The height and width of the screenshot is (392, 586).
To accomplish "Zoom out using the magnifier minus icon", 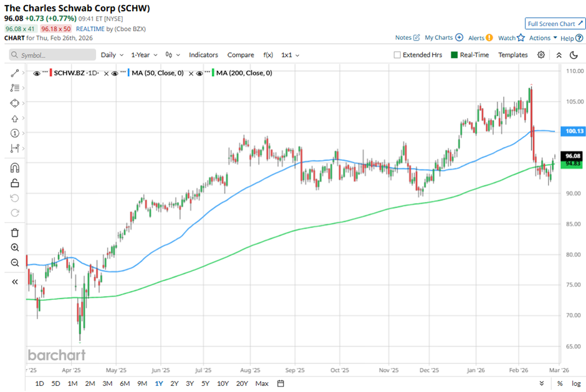I will point(15,262).
